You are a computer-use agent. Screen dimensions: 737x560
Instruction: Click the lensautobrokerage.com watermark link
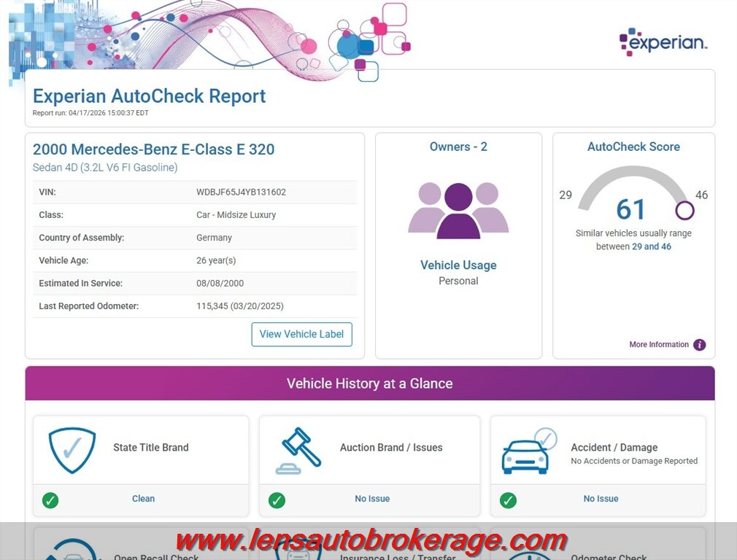point(371,540)
